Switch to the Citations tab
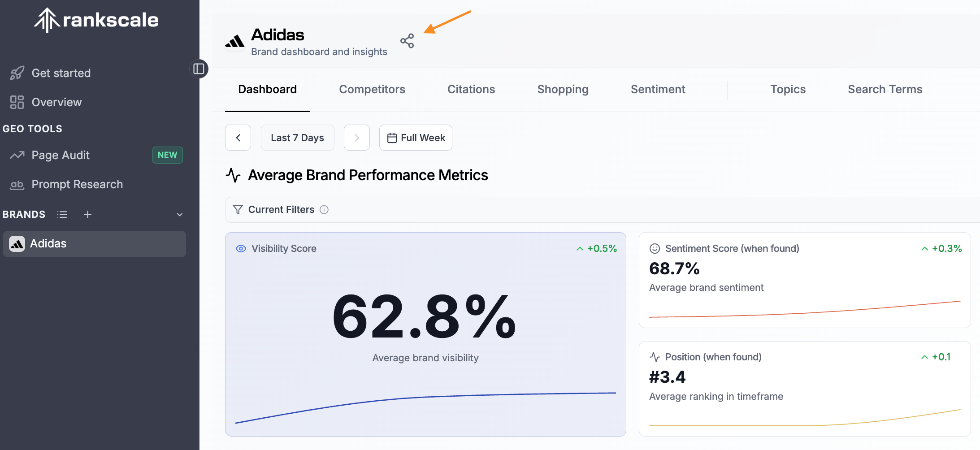The image size is (980, 450). pos(471,89)
